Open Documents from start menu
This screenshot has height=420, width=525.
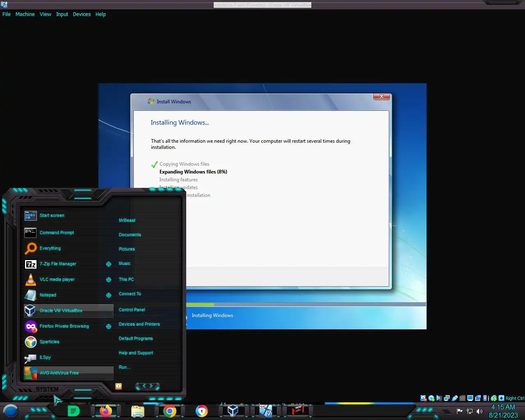pyautogui.click(x=130, y=235)
